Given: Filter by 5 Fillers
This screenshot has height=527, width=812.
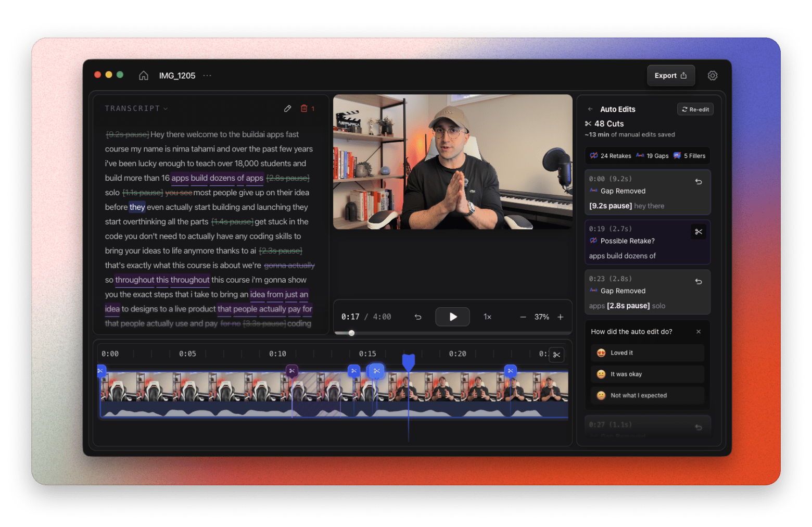Looking at the screenshot, I should [689, 156].
